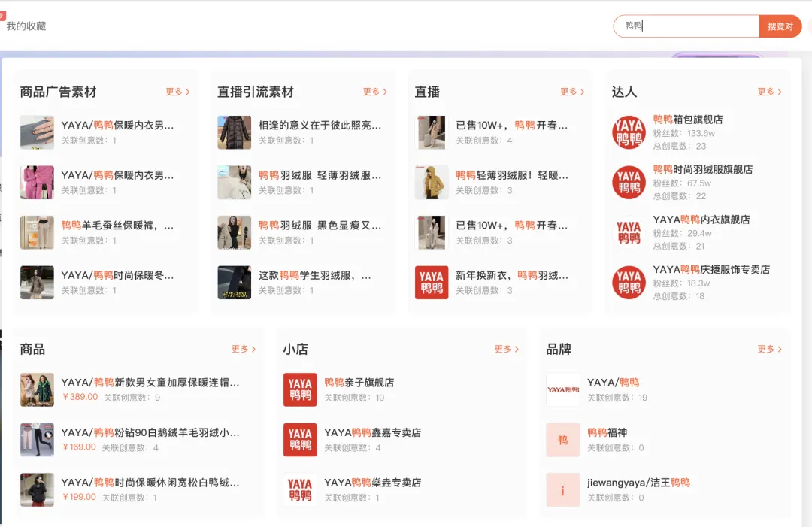812x527 pixels.
Task: Expand 更多 for 商品广告素材
Action: pos(177,92)
